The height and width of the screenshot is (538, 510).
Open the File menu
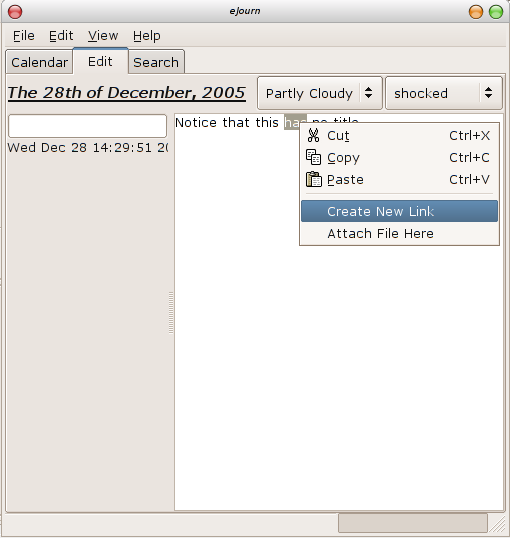coord(24,36)
